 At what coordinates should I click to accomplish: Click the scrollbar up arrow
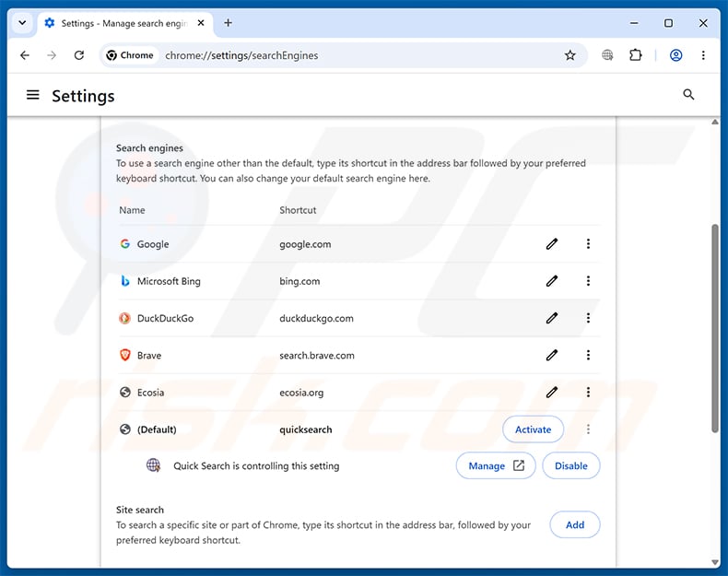[715, 122]
